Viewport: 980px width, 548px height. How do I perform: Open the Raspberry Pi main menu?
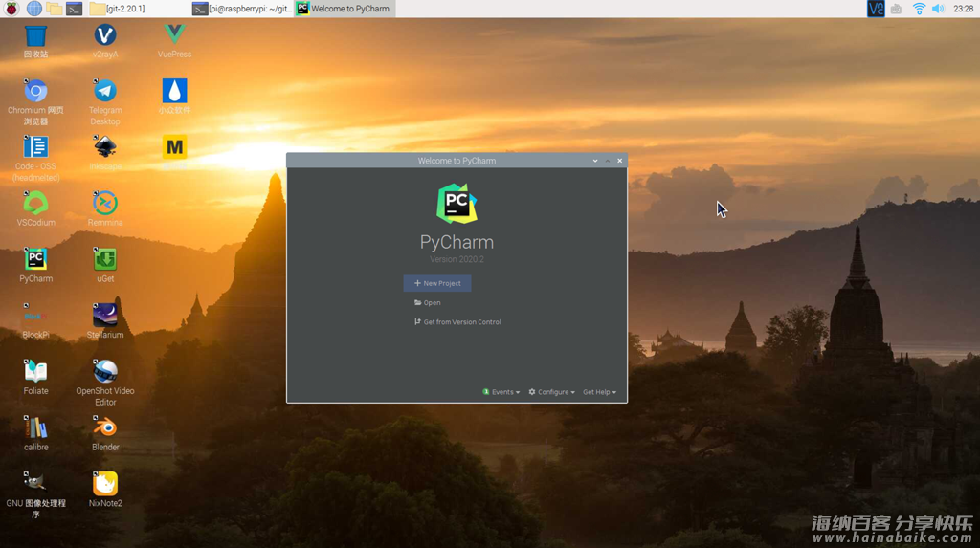click(x=11, y=9)
